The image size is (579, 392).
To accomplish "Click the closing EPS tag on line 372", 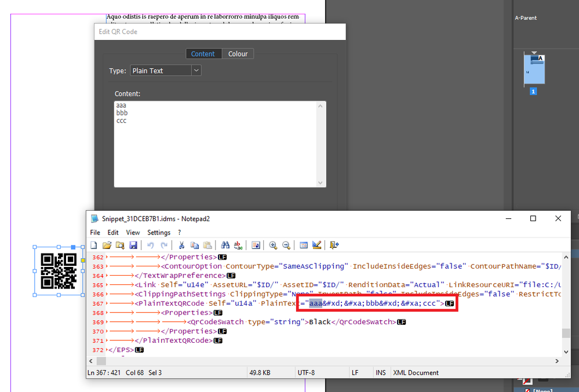I will pyautogui.click(x=121, y=350).
